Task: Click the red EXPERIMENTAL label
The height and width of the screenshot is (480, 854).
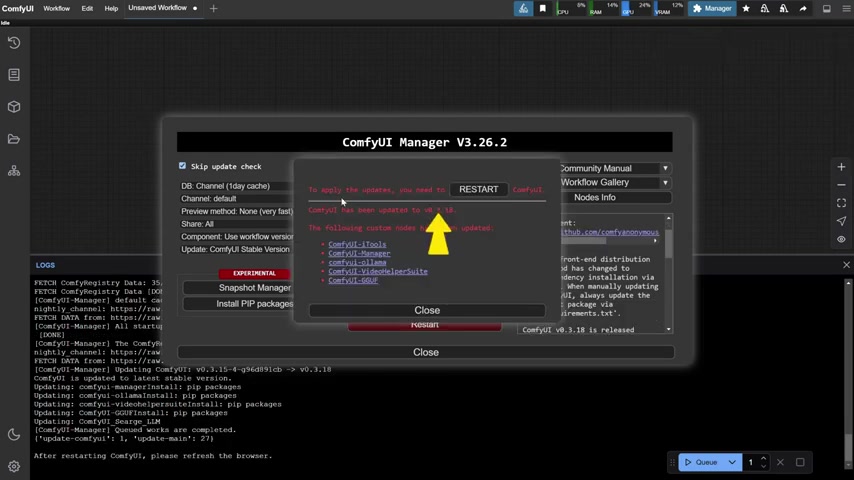Action: tap(254, 273)
